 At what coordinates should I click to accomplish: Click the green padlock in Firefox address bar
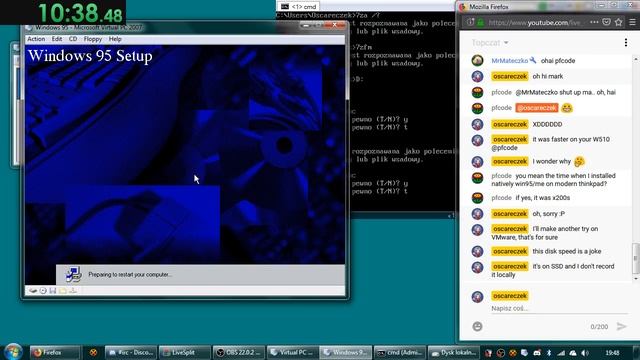point(480,23)
